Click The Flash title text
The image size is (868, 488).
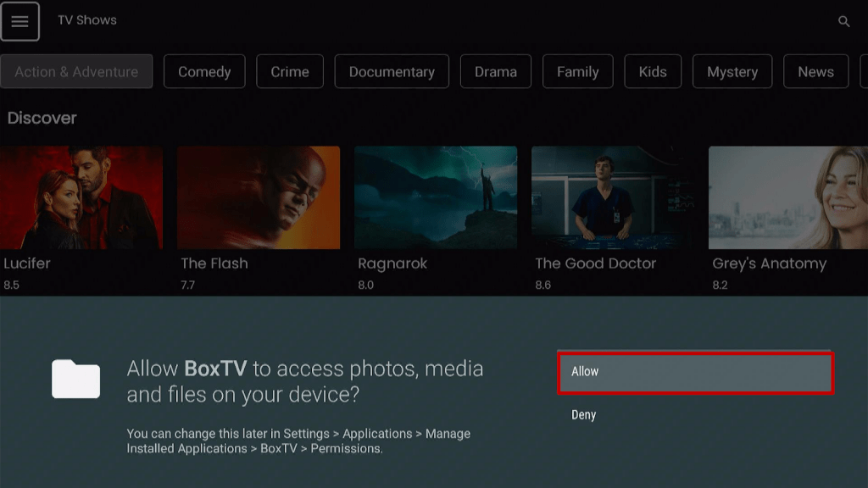pos(214,263)
